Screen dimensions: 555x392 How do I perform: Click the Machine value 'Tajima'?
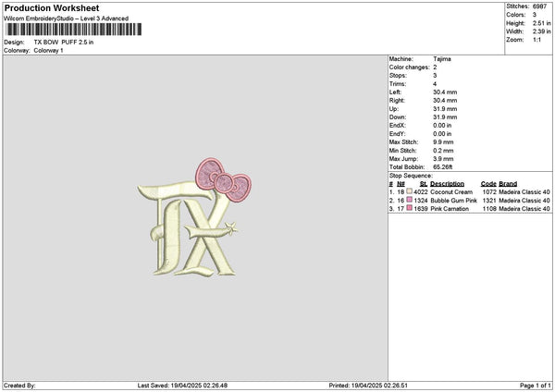pyautogui.click(x=442, y=59)
